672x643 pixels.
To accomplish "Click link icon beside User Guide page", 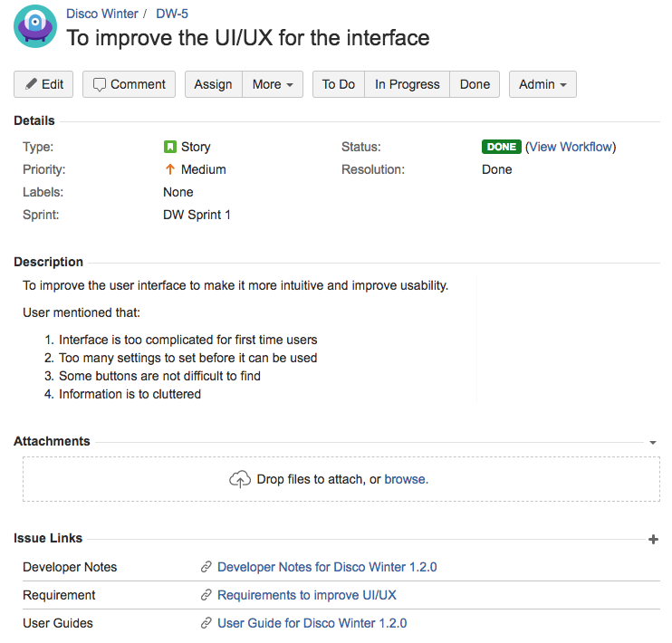I will click(206, 624).
